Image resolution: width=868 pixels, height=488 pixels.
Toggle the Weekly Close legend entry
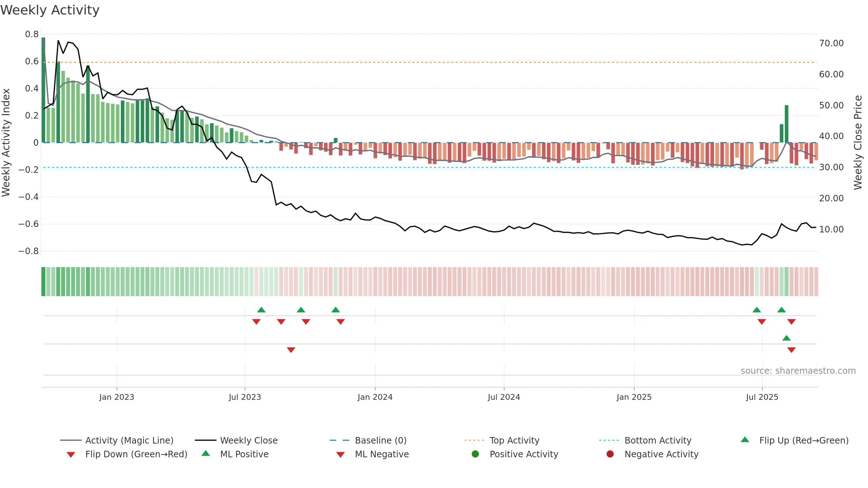[x=236, y=440]
